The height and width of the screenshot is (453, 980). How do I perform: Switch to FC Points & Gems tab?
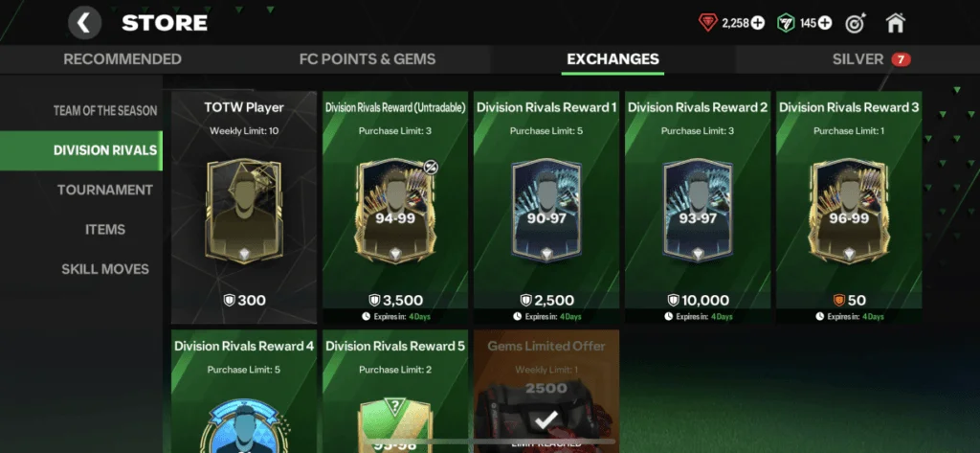tap(367, 59)
